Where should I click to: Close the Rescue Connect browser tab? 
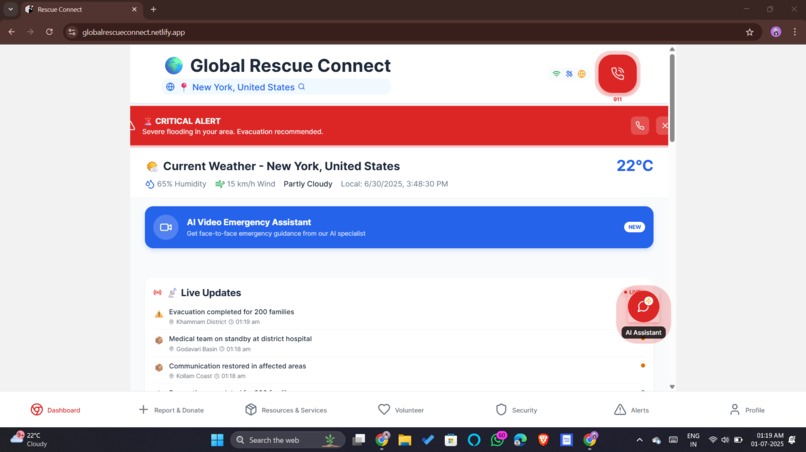tap(134, 9)
